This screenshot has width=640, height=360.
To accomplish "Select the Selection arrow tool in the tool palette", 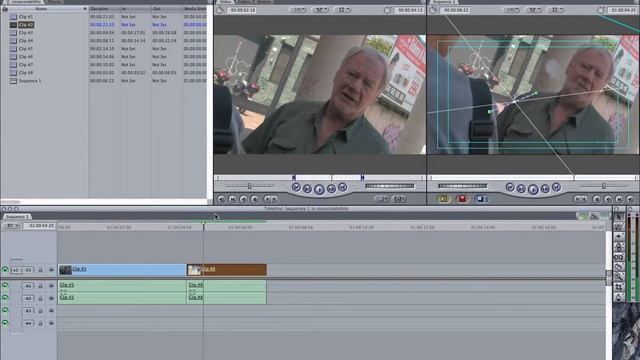I will tap(619, 217).
